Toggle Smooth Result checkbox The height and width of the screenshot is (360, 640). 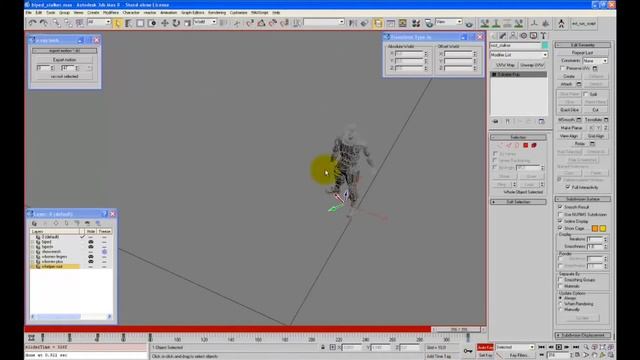[x=560, y=207]
